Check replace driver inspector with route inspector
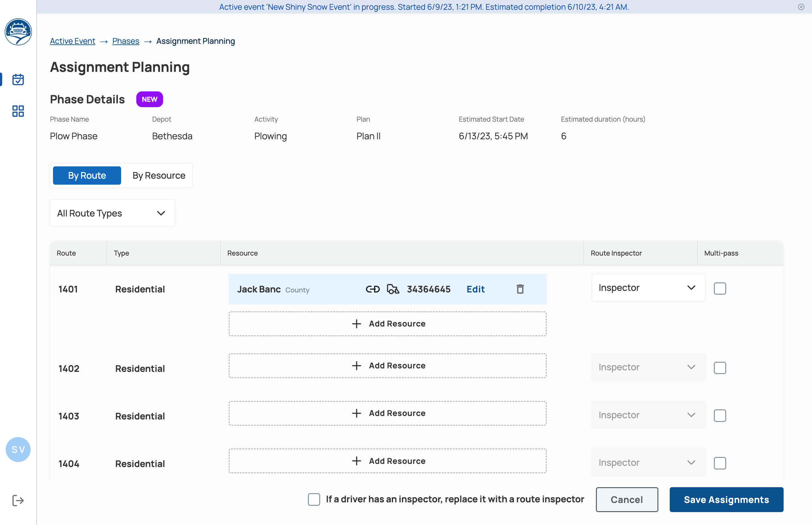The width and height of the screenshot is (812, 525). [x=314, y=499]
